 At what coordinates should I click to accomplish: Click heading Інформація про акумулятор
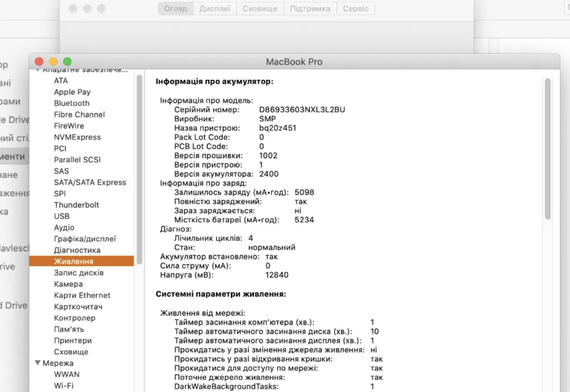point(214,82)
